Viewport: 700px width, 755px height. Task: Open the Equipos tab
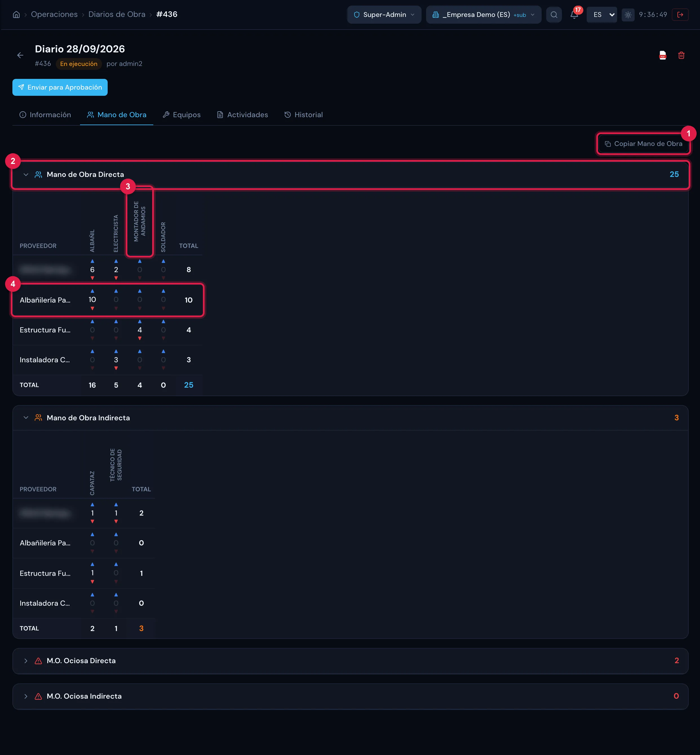181,115
